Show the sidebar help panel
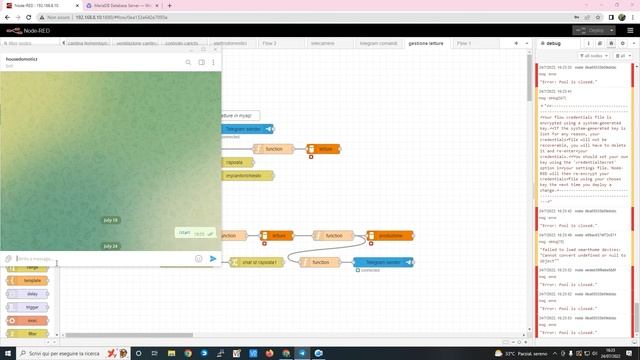The height and width of the screenshot is (360, 640). pos(600,43)
